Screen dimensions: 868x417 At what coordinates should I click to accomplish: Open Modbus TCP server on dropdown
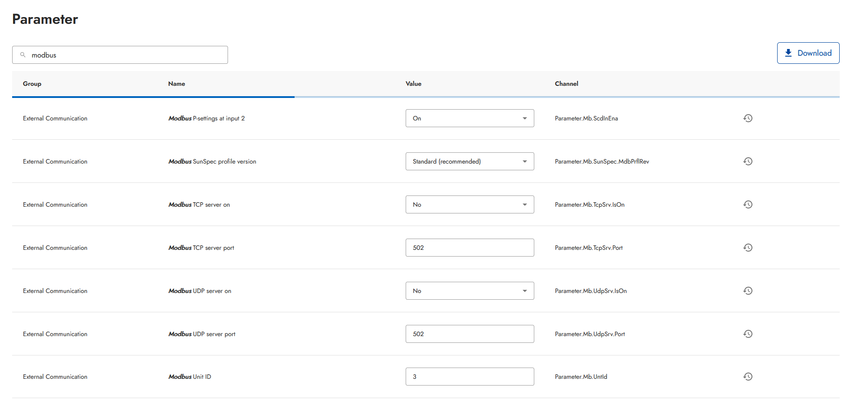470,204
